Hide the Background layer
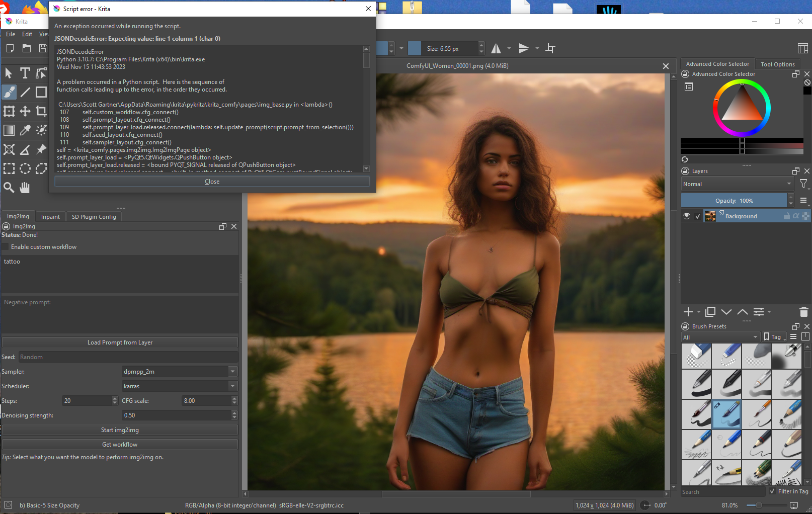Image resolution: width=812 pixels, height=514 pixels. [687, 216]
